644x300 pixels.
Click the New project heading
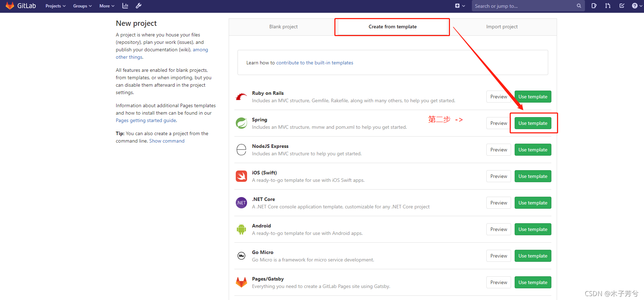click(x=136, y=23)
